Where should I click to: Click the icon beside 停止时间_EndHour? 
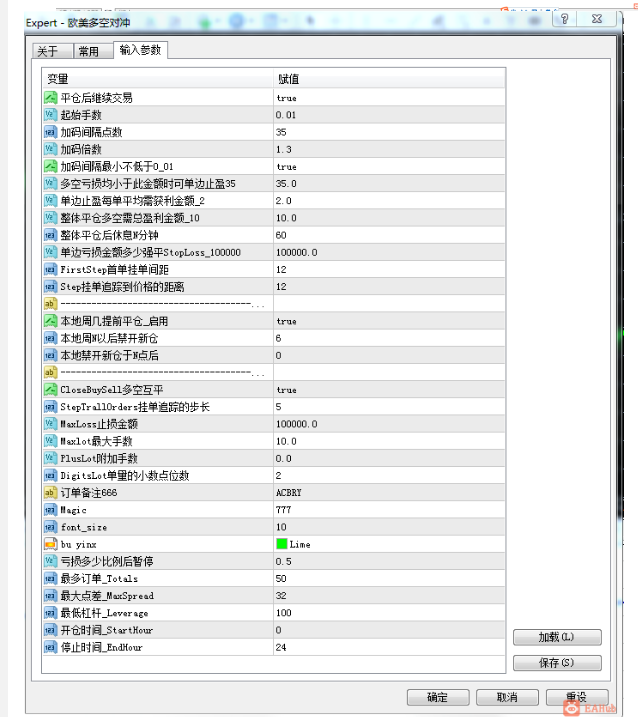click(50, 647)
